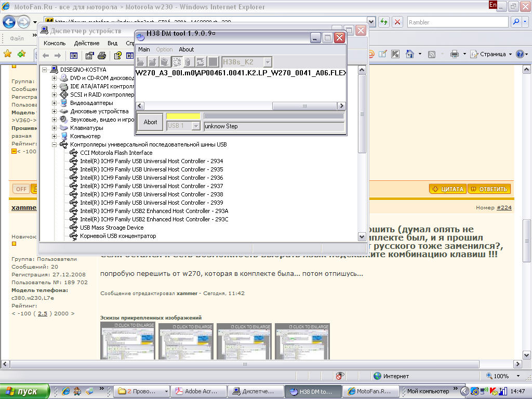The height and width of the screenshot is (399, 532).
Task: Click the horizontal scrollbar thumb in H38 log
Action: [x=304, y=106]
